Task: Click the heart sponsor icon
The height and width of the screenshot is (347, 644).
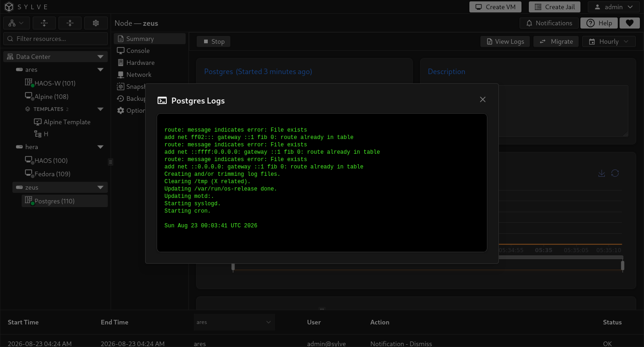Action: pyautogui.click(x=629, y=23)
